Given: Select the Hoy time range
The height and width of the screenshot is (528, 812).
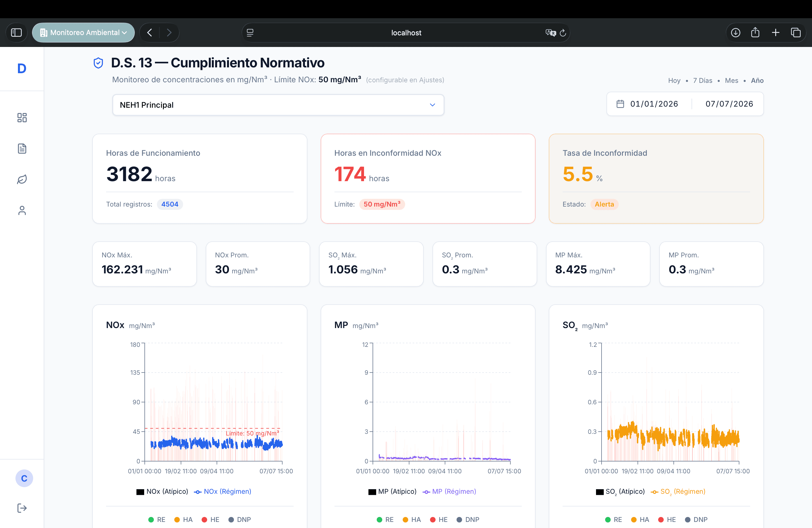Looking at the screenshot, I should pyautogui.click(x=674, y=80).
